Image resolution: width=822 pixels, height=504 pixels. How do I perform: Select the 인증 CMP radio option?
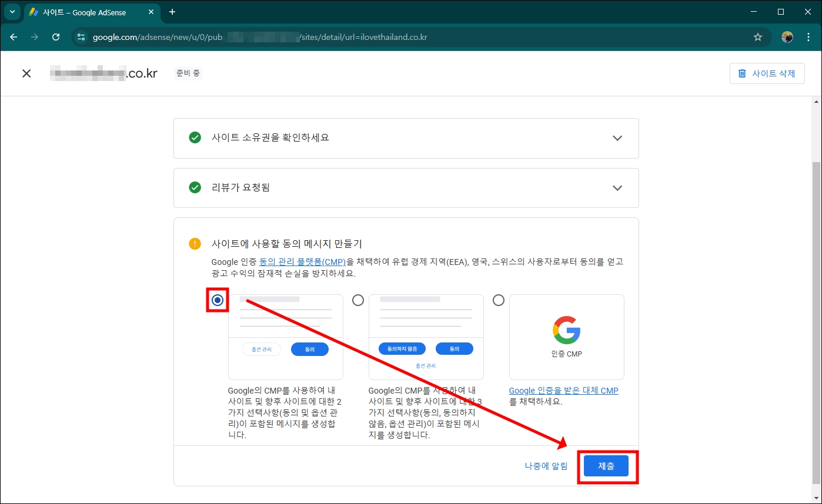499,300
